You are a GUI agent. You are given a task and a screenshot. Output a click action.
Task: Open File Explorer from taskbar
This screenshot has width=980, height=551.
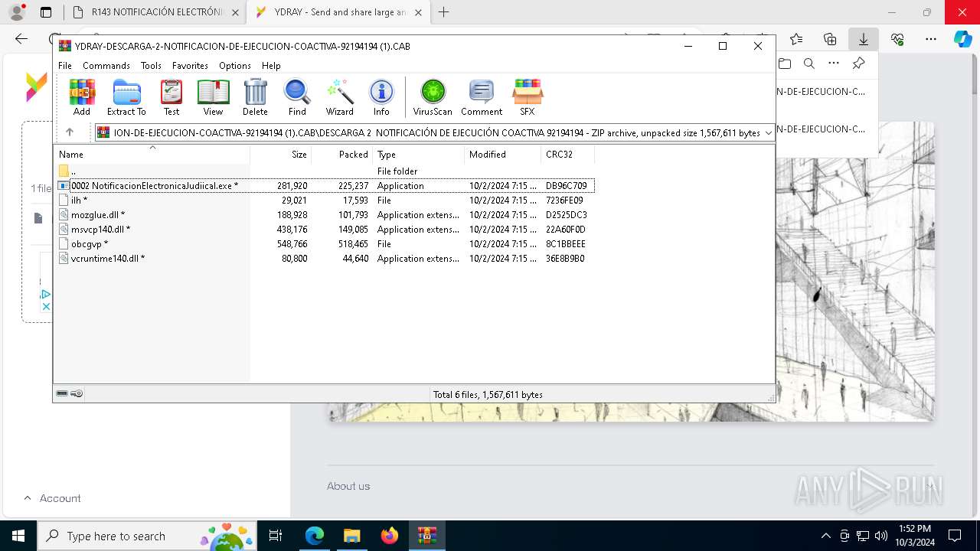[351, 536]
